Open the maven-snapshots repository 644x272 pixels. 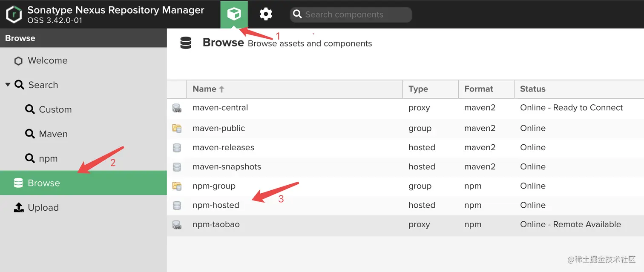(227, 166)
